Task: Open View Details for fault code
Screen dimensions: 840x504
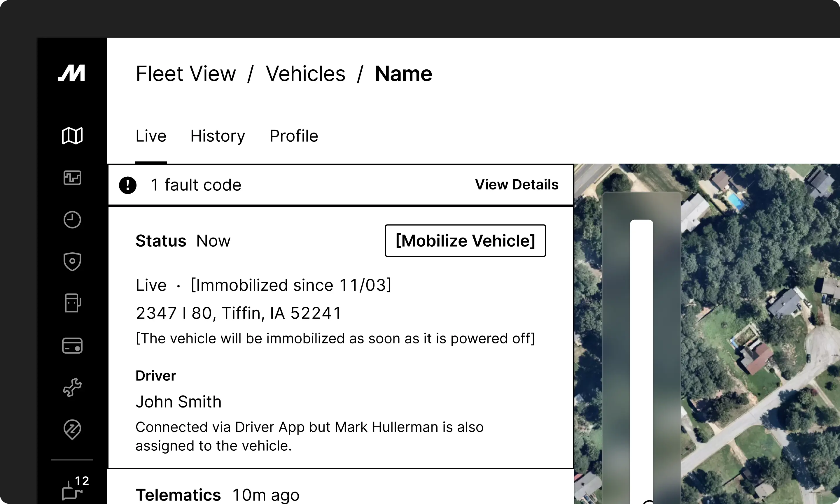Action: (517, 185)
